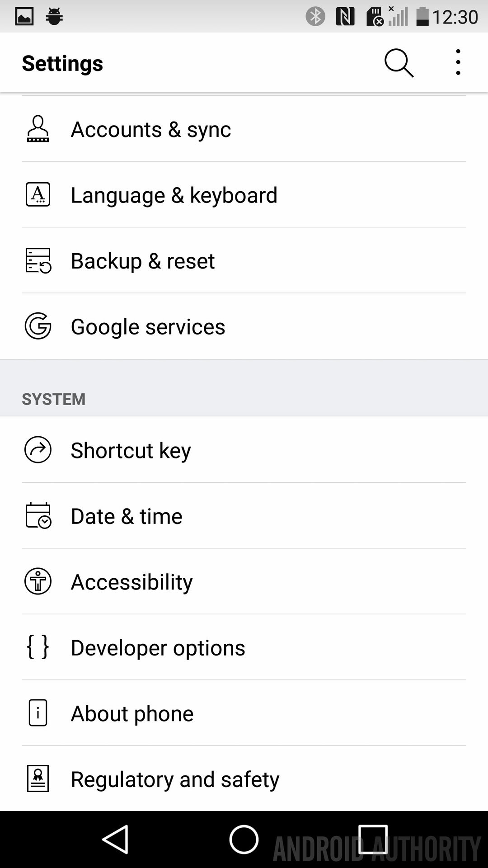The height and width of the screenshot is (868, 488).
Task: Tap the search magnifier icon
Action: click(399, 63)
